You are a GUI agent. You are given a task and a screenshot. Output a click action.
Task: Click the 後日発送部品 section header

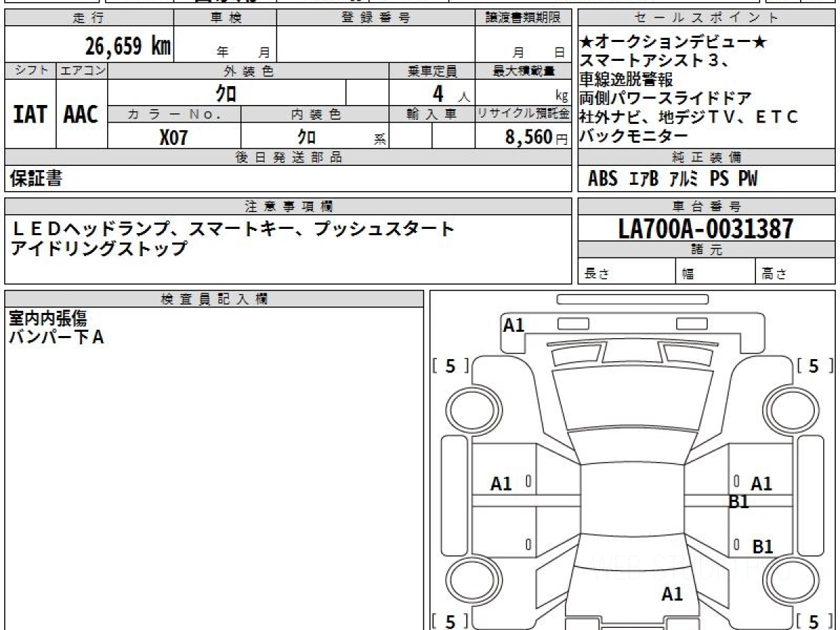(288, 157)
